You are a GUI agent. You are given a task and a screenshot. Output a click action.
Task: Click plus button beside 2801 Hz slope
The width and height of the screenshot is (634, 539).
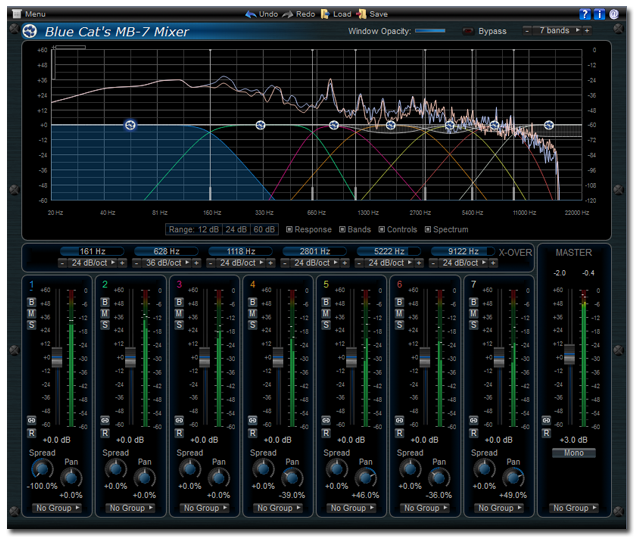pos(345,263)
